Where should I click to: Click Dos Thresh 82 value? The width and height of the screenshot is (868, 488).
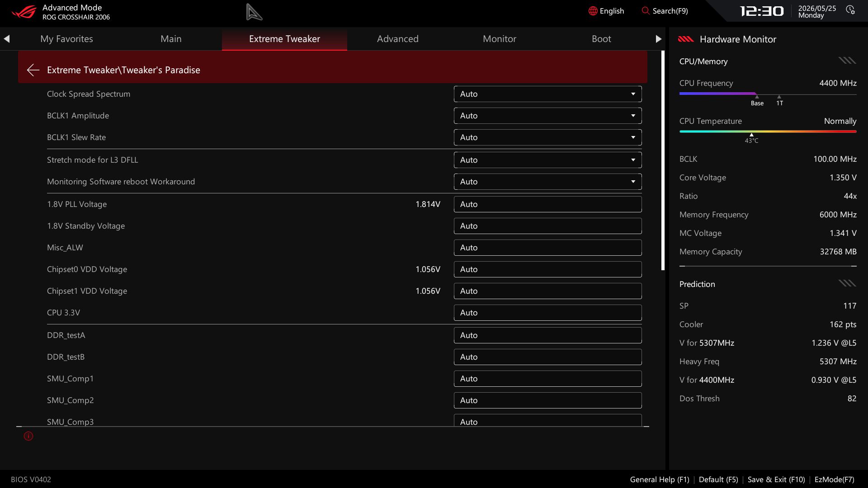pyautogui.click(x=852, y=399)
